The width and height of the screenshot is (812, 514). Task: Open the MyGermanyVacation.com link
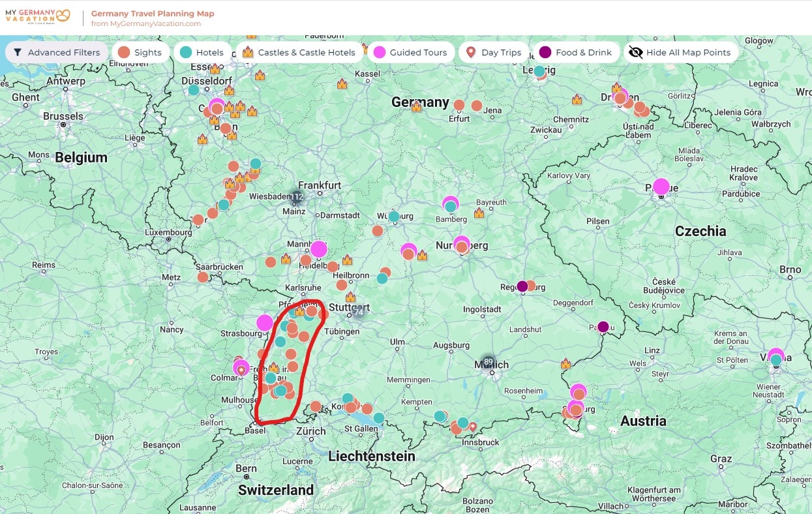[146, 23]
